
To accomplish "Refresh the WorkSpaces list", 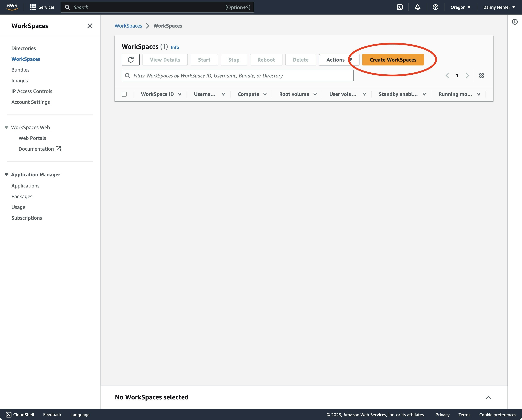I will [130, 60].
